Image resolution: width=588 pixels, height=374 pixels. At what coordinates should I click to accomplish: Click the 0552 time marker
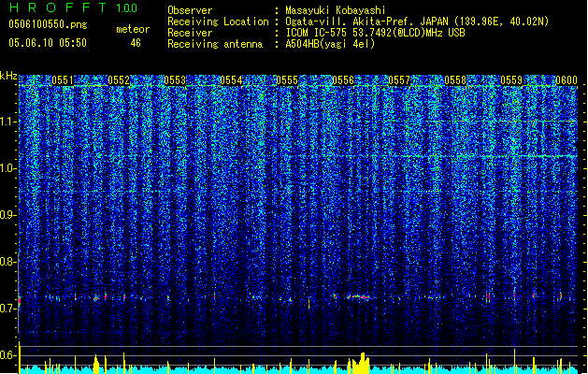119,80
